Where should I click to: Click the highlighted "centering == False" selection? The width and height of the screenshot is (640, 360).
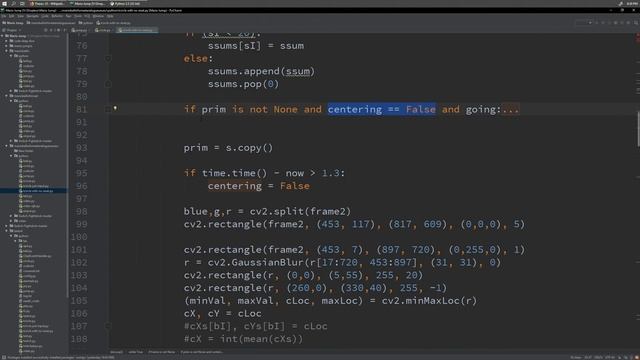coord(382,109)
